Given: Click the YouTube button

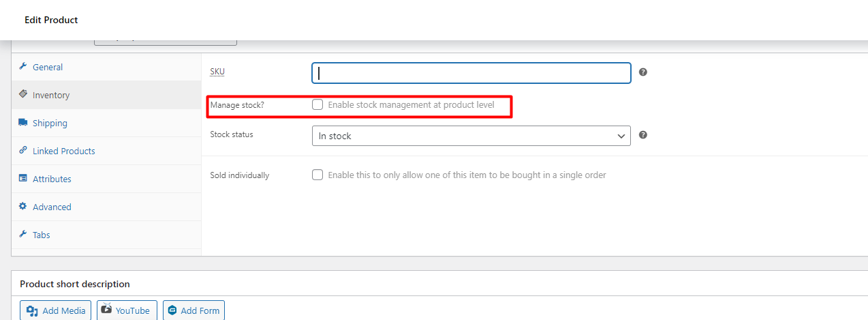Looking at the screenshot, I should click(x=127, y=310).
